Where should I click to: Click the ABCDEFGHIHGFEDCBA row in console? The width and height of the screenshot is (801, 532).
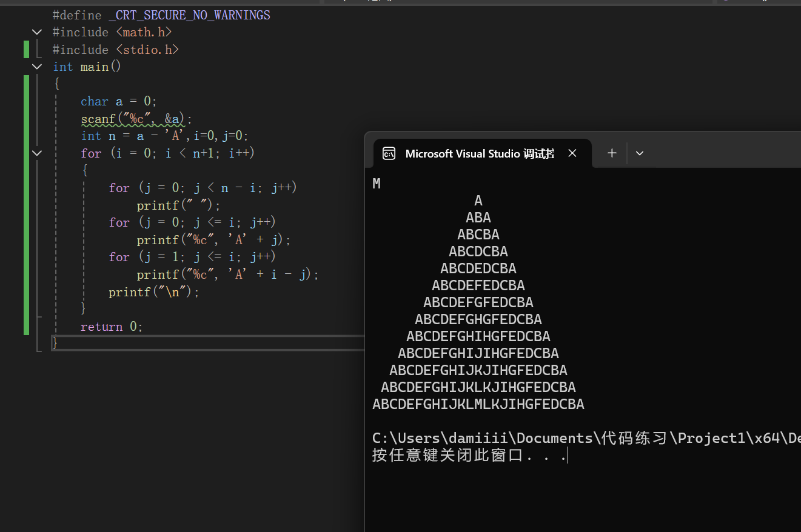pyautogui.click(x=478, y=336)
